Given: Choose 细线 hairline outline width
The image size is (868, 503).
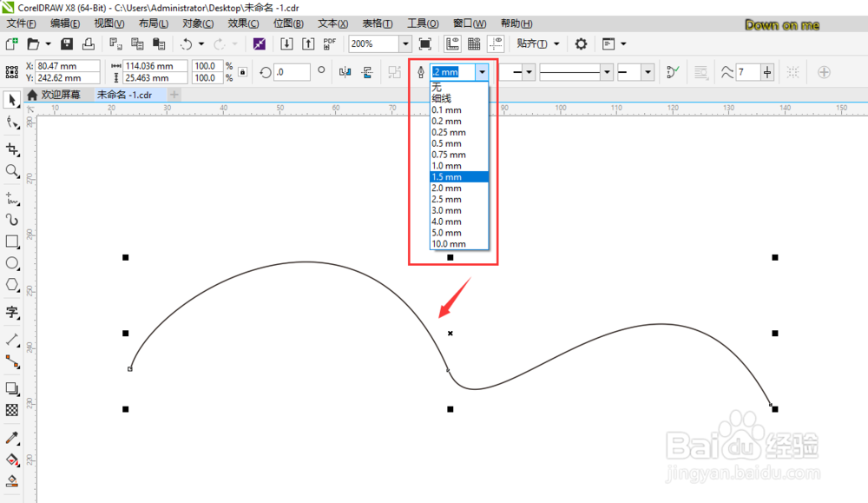Looking at the screenshot, I should (459, 99).
